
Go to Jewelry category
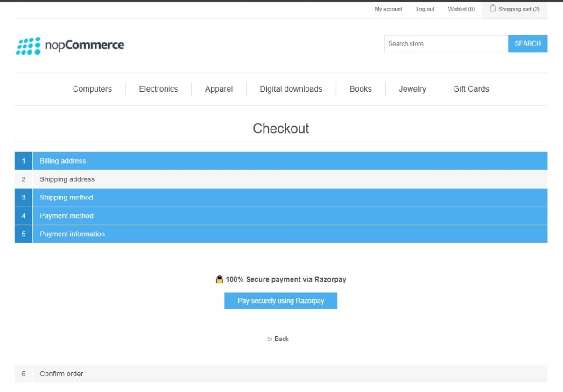412,89
